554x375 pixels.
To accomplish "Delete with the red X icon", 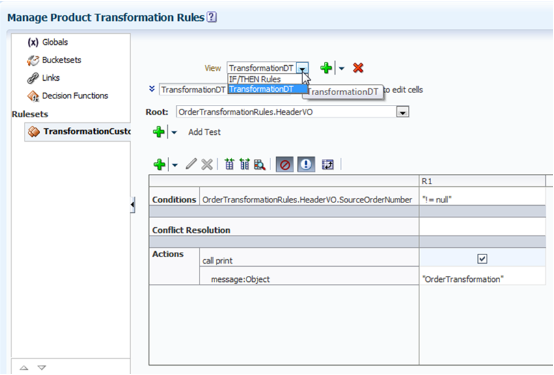I will pyautogui.click(x=358, y=68).
